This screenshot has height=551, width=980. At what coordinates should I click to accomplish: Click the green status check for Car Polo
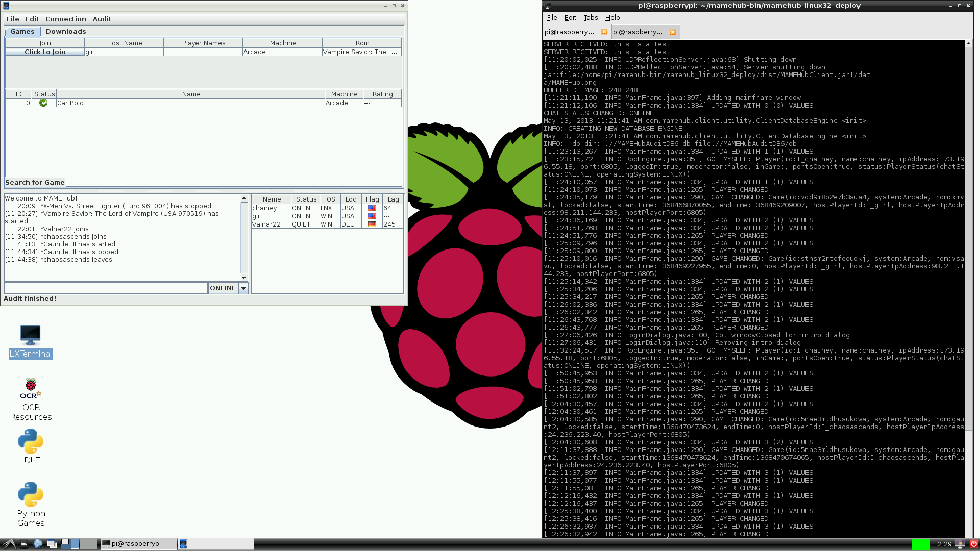pos(43,103)
